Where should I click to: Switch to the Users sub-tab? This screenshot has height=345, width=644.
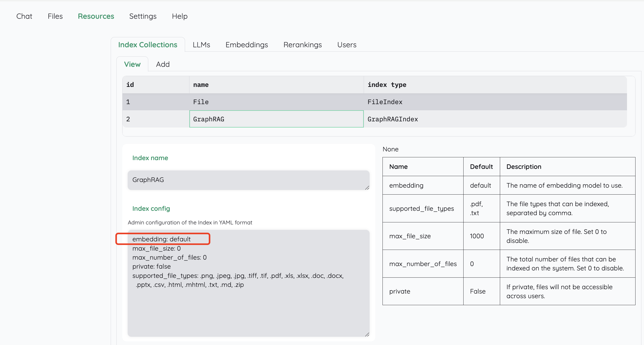(x=346, y=45)
